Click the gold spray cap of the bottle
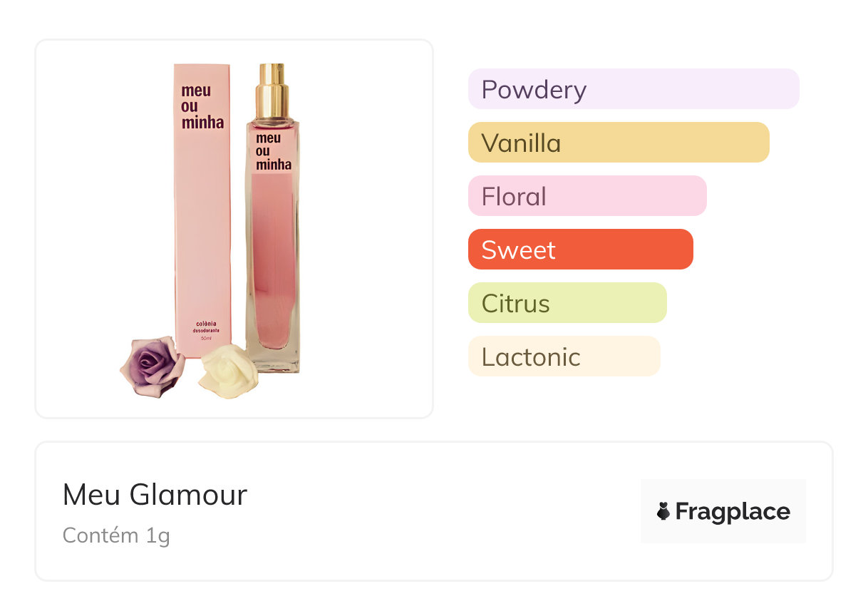Image resolution: width=868 pixels, height=616 pixels. (x=272, y=91)
